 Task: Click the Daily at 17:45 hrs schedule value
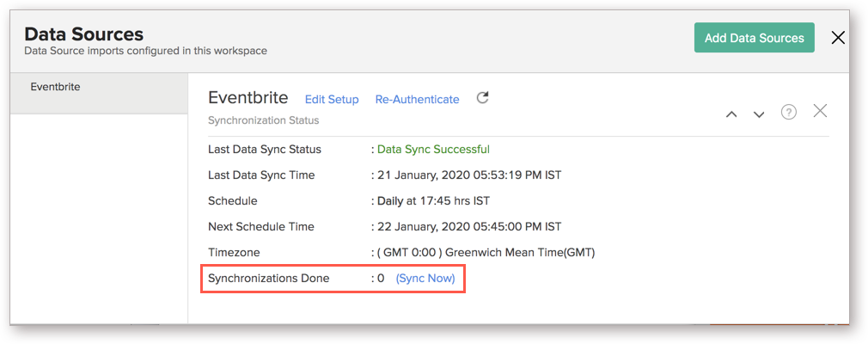433,200
